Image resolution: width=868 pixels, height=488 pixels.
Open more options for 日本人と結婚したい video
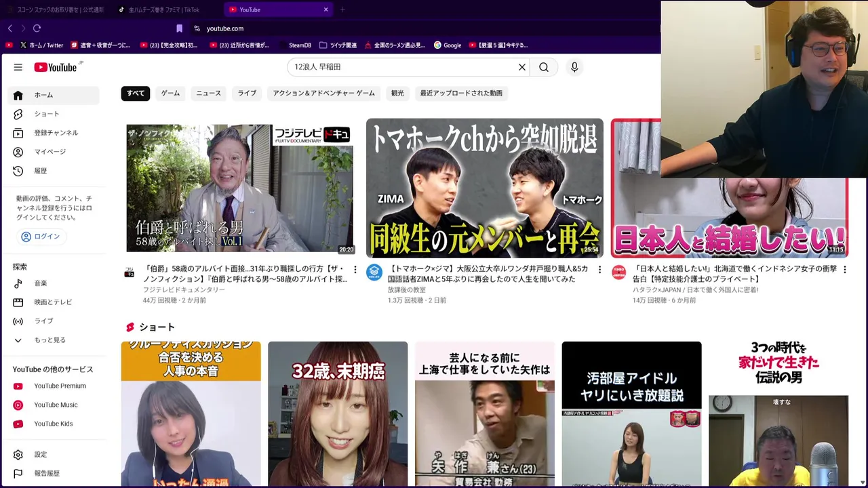pyautogui.click(x=844, y=270)
